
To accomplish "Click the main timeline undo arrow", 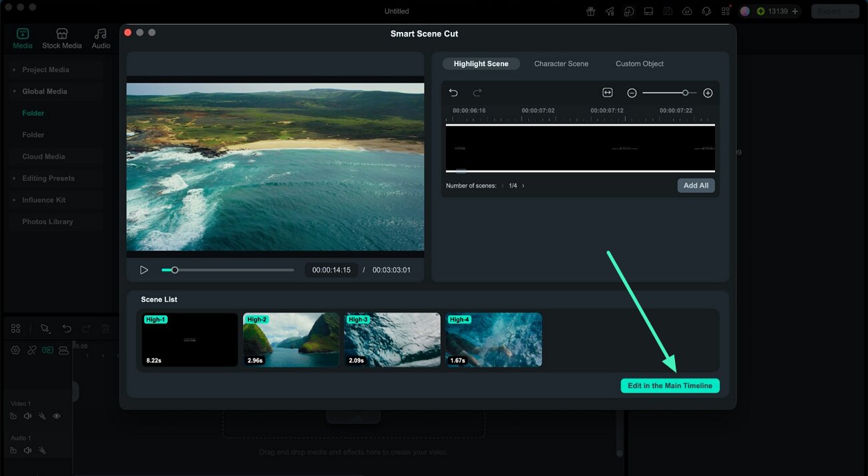I will [67, 328].
